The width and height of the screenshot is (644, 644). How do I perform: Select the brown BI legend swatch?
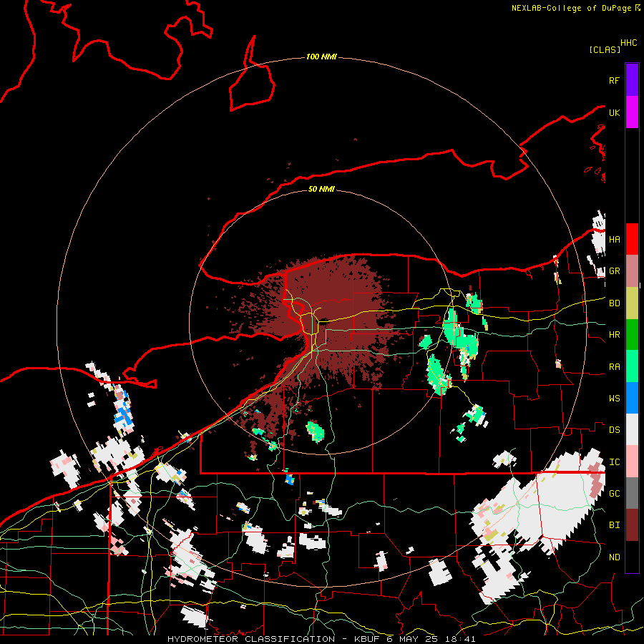point(632,525)
